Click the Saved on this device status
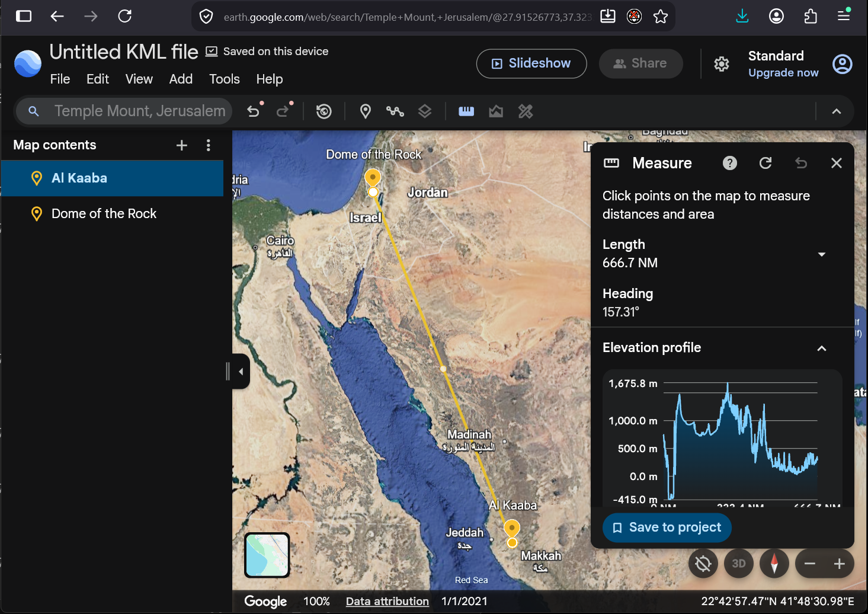 coord(267,52)
